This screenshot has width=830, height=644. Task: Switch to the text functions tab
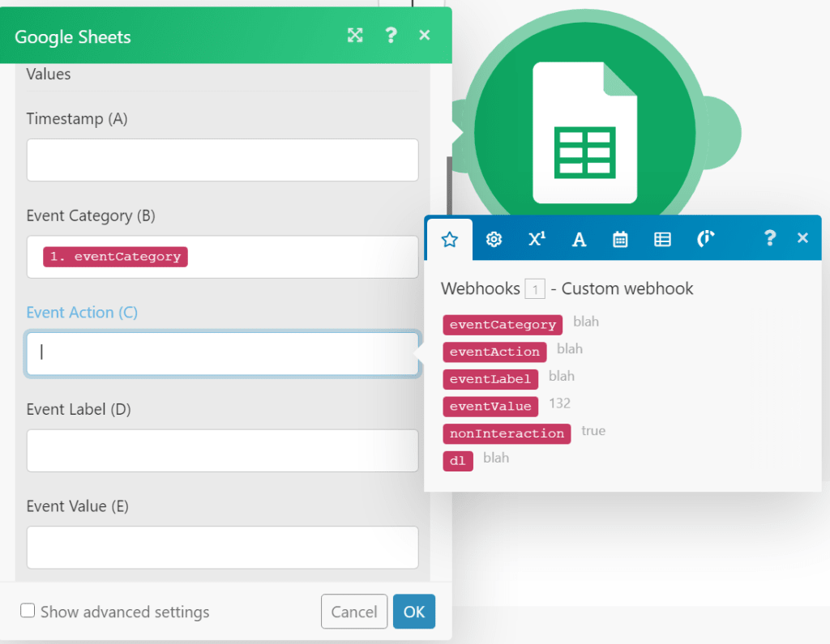(579, 240)
